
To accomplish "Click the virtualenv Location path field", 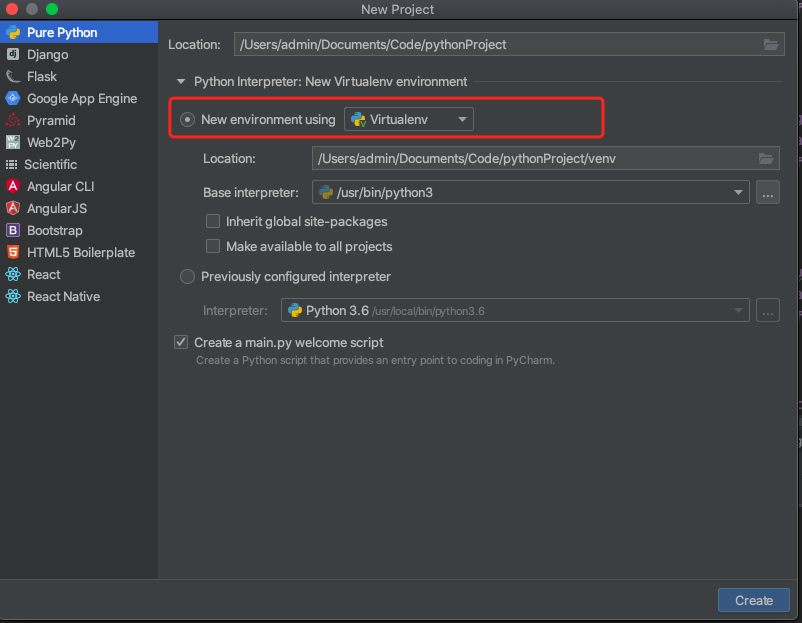I will pyautogui.click(x=530, y=158).
